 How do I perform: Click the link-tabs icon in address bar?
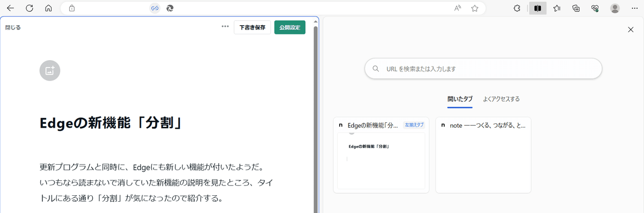tap(155, 8)
